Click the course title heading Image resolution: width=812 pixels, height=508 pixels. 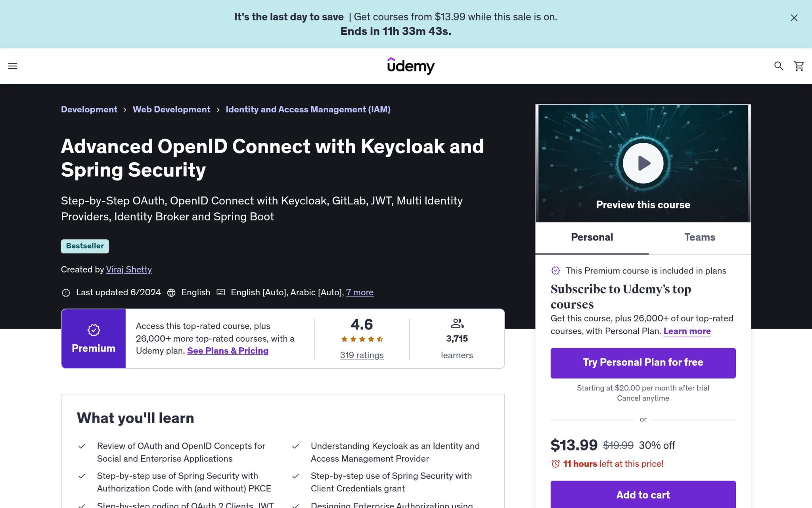pos(272,158)
